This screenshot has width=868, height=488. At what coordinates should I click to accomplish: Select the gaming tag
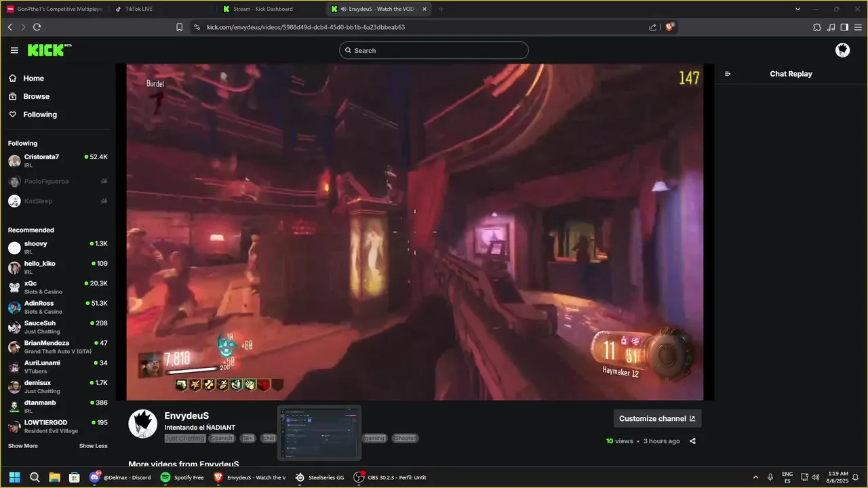pyautogui.click(x=374, y=439)
